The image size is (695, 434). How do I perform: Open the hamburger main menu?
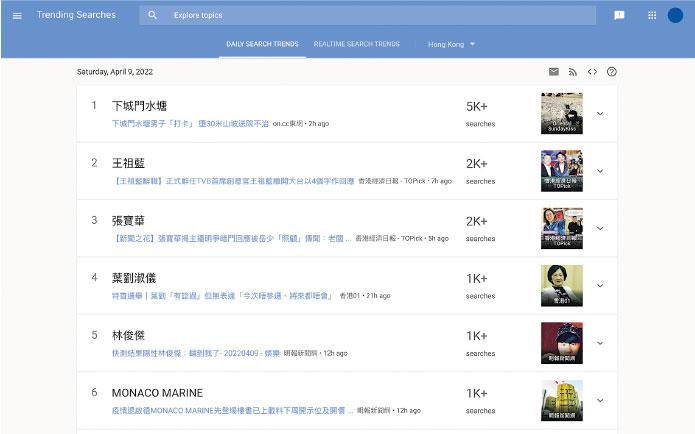[x=17, y=16]
